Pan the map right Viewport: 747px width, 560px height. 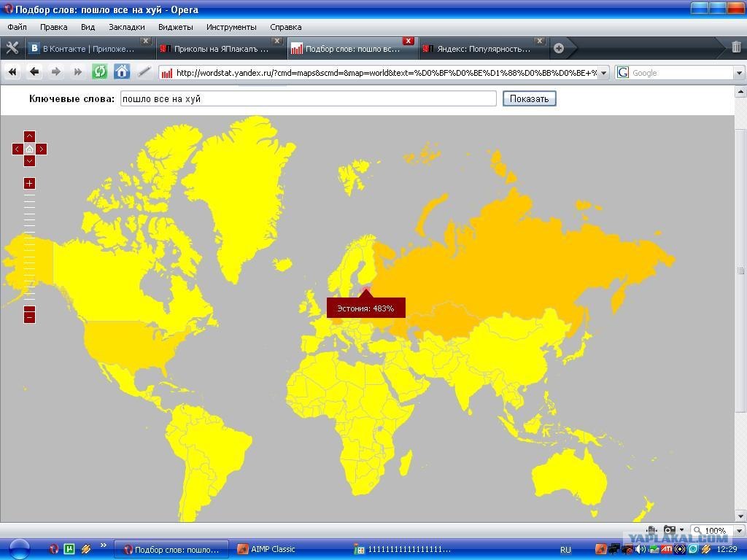coord(42,149)
